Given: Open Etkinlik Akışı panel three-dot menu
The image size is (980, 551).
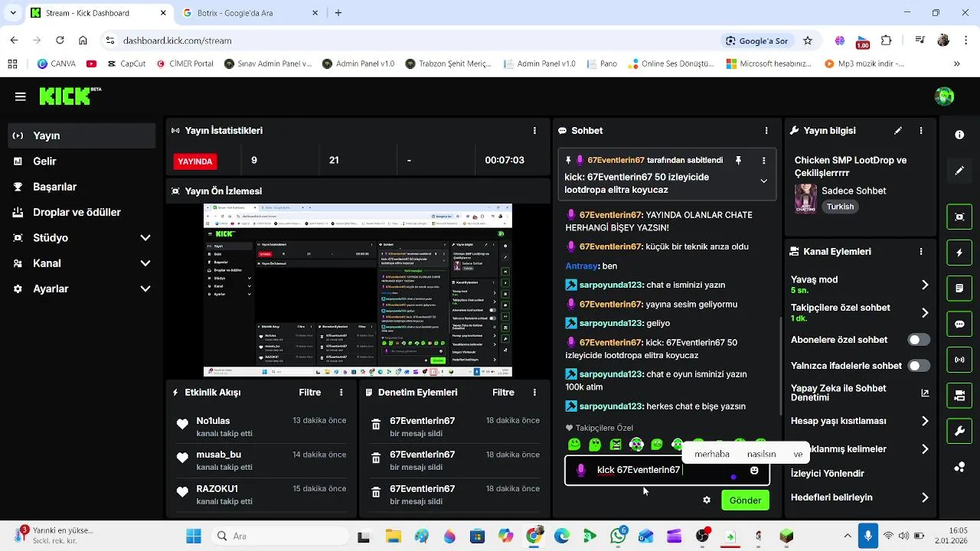Looking at the screenshot, I should click(341, 393).
